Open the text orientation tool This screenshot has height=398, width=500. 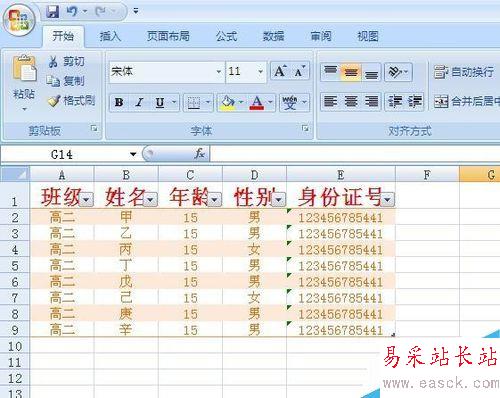(395, 71)
